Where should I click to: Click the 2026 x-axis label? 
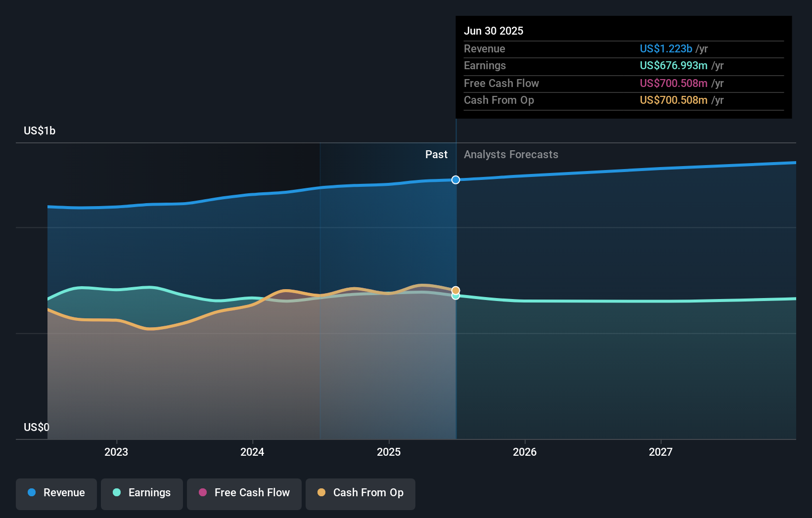(525, 452)
